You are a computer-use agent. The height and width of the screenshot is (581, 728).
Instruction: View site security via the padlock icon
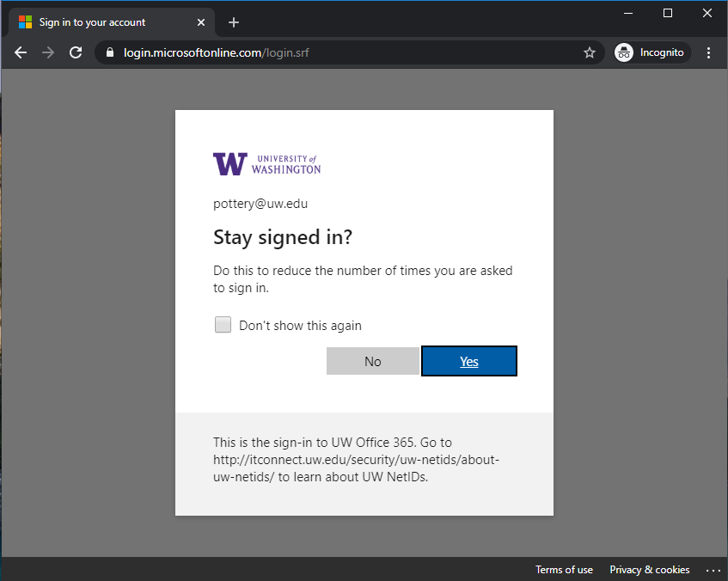109,52
